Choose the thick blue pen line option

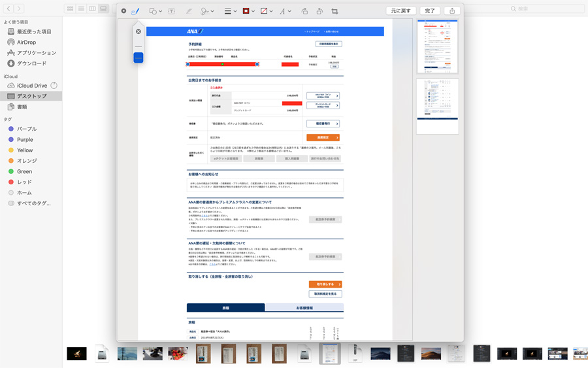[x=139, y=58]
